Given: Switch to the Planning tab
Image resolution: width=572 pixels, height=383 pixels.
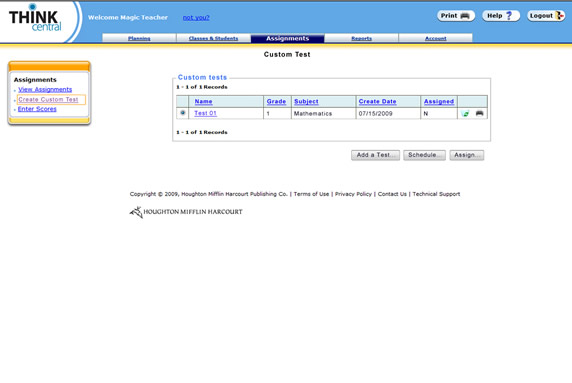Looking at the screenshot, I should tap(139, 38).
